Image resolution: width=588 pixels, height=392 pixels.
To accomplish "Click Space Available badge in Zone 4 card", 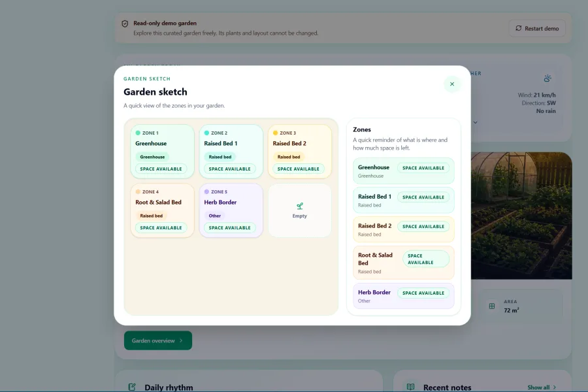I will click(161, 228).
